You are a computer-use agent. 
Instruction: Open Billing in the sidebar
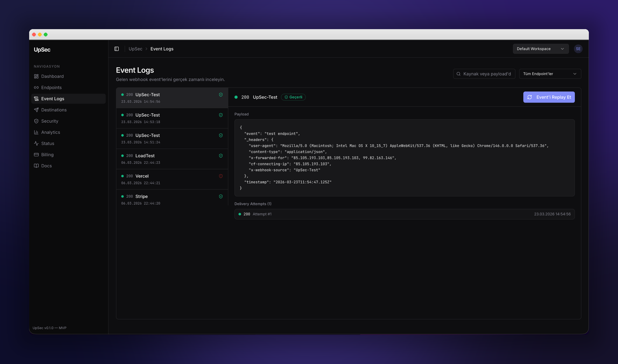pos(47,155)
